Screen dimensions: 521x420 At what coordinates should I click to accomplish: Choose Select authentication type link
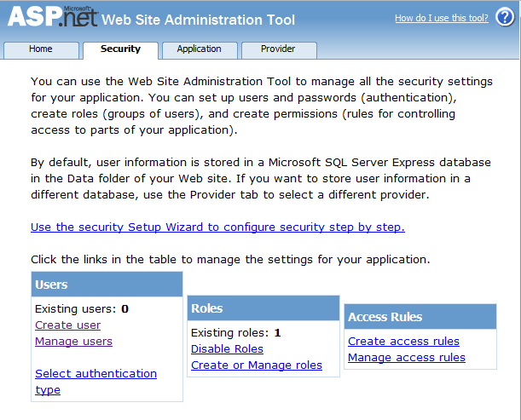click(x=96, y=374)
